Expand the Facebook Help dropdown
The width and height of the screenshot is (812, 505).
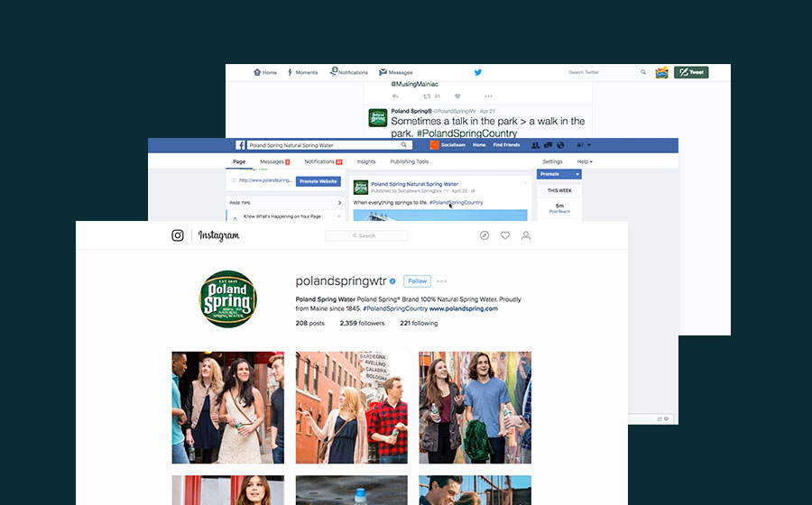[585, 161]
